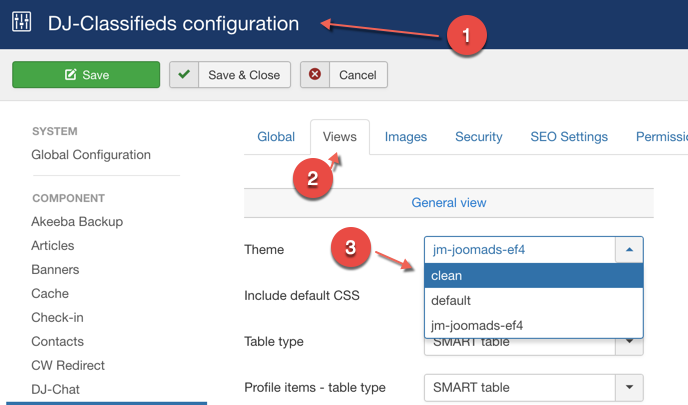Image resolution: width=688 pixels, height=405 pixels.
Task: Click the SYSTEM sidebar heading
Action: [x=55, y=131]
